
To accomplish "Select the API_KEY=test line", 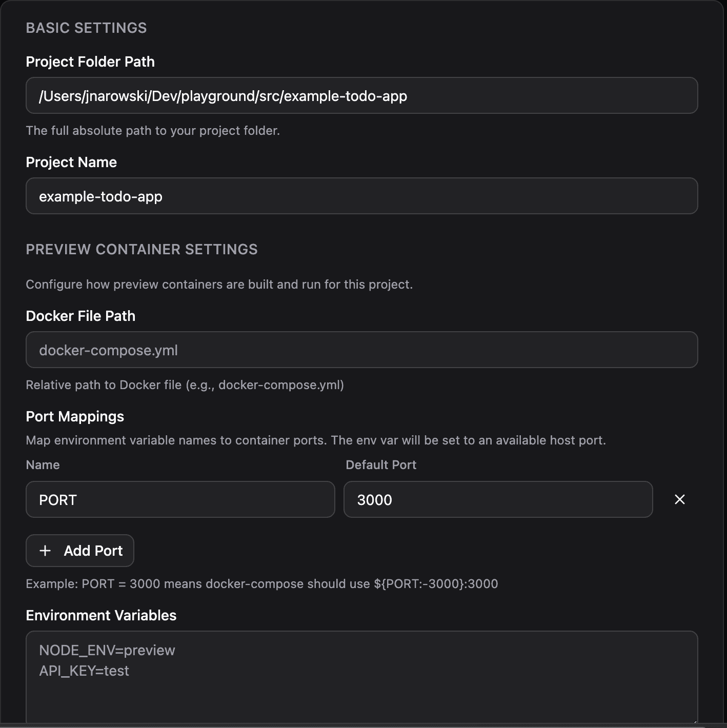I will [84, 671].
